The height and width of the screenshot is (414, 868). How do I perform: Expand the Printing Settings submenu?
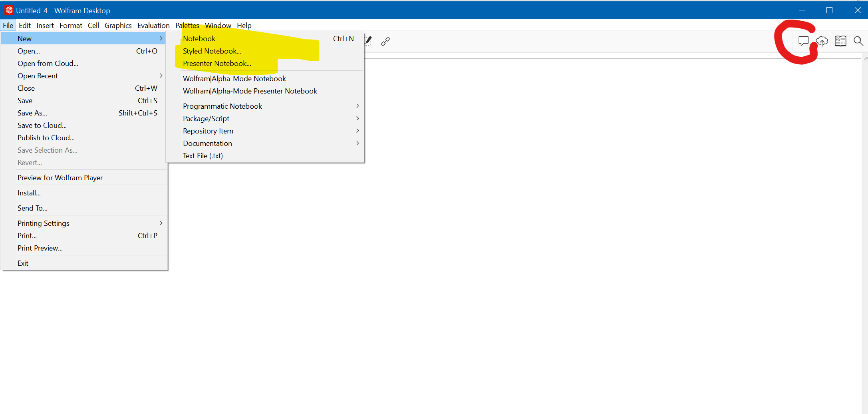click(161, 223)
